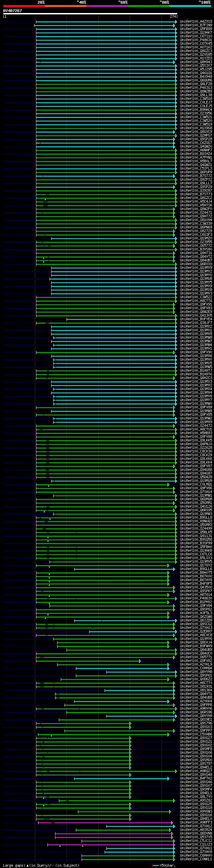Screen dimensions: 214x868
Task: Select hit label UniRef100_Q461Q1
Action: coord(196,73)
